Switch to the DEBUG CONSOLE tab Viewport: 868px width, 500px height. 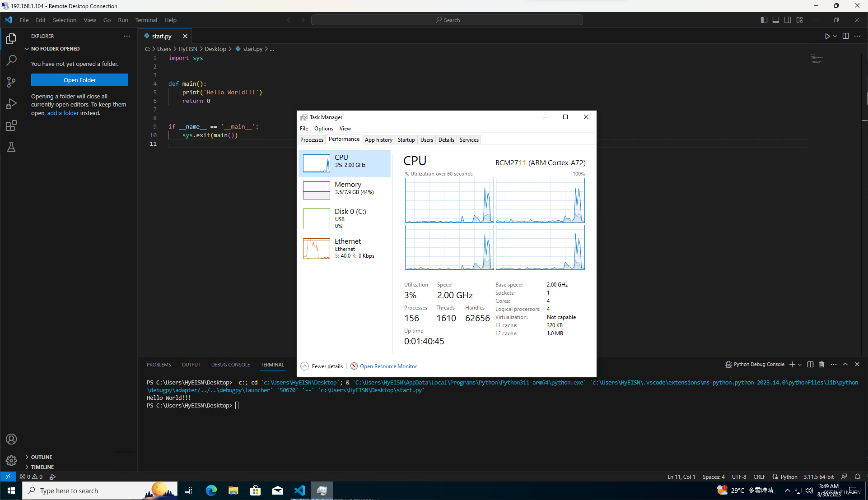click(230, 365)
